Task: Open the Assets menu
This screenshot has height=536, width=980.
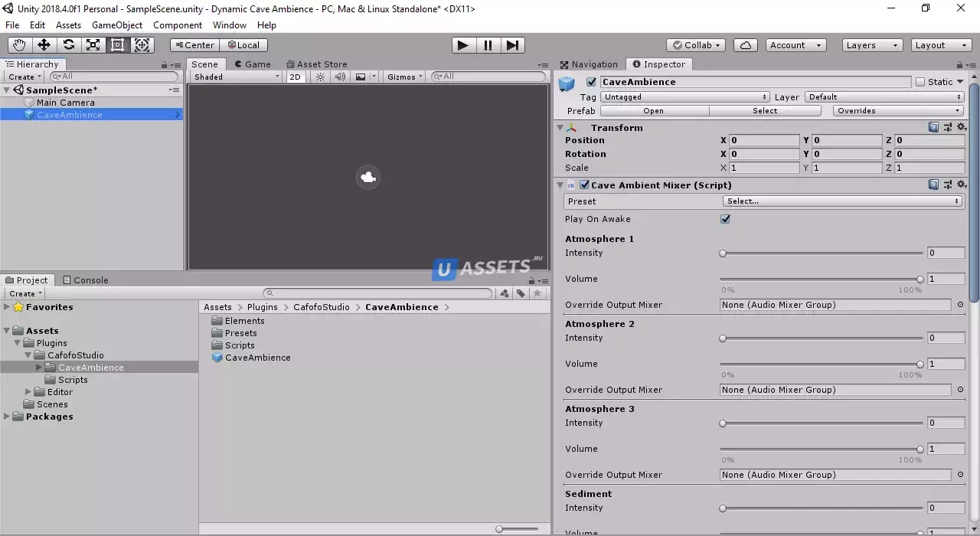Action: click(x=68, y=25)
